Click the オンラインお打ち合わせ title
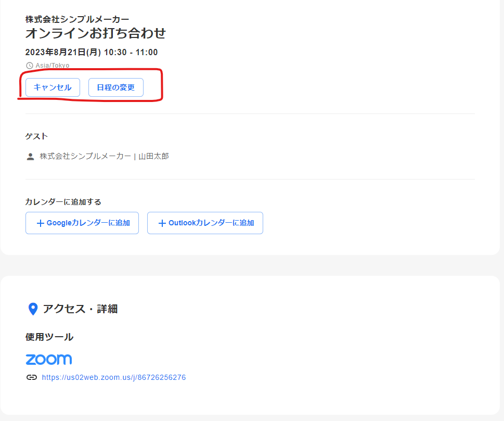The image size is (504, 421). [96, 33]
